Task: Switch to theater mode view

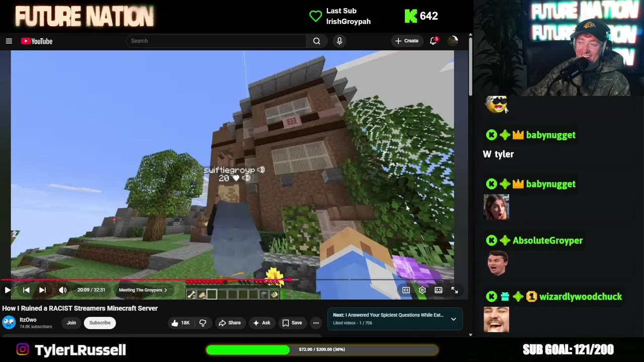Action: (438, 290)
